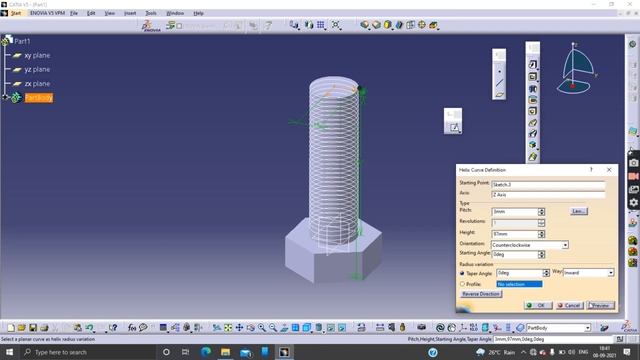Click the ENOVIA logo icon in top toolbar
The height and width of the screenshot is (360, 640).
[x=150, y=26]
